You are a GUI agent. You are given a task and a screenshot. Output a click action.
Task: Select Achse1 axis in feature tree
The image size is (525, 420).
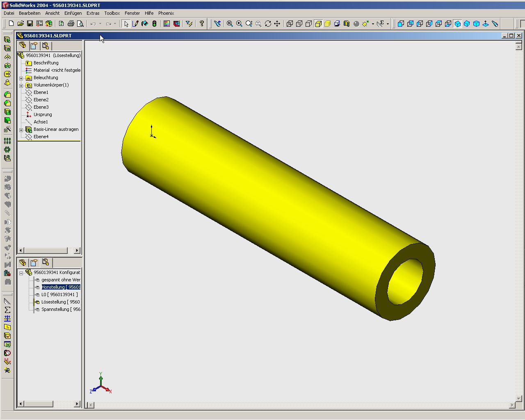point(41,122)
